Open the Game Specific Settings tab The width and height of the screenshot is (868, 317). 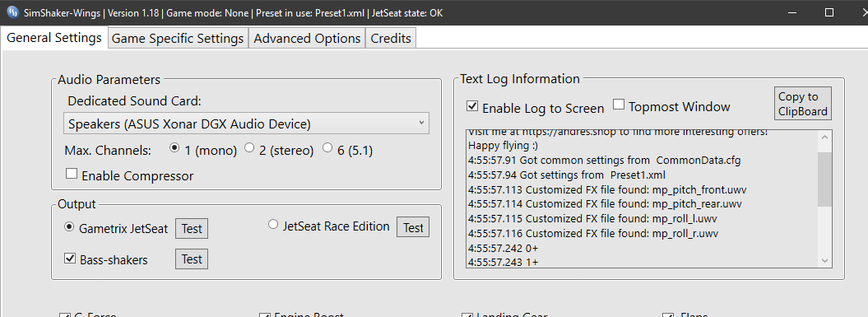[x=178, y=38]
